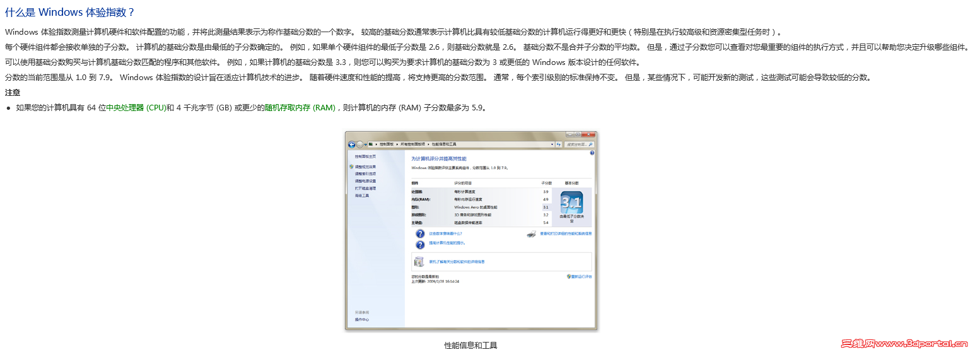
Task: Click the question mark icon beside 提高计算机性能的提示
Action: pyautogui.click(x=420, y=244)
